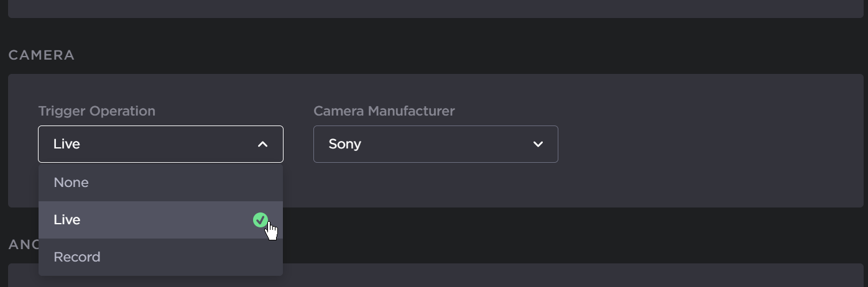This screenshot has width=868, height=287.
Task: Click the panel above the CAMERA heading
Action: pyautogui.click(x=435, y=8)
